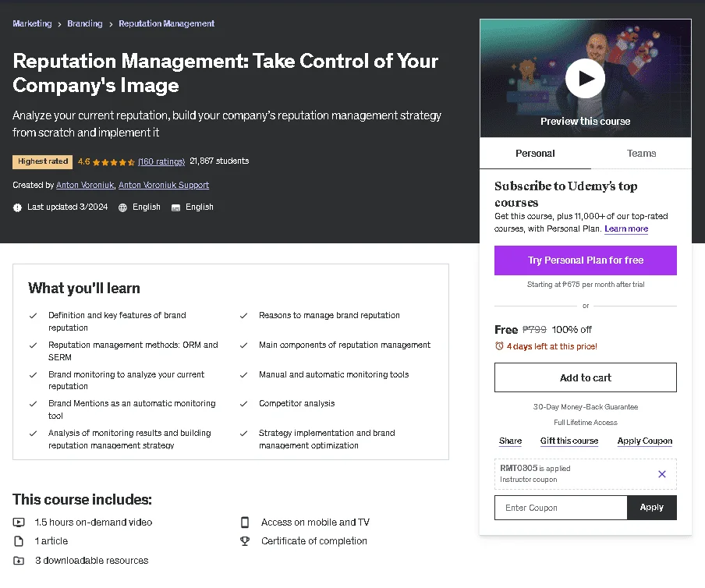Click the 3 downloadable resources text
This screenshot has height=588, width=705.
[92, 561]
